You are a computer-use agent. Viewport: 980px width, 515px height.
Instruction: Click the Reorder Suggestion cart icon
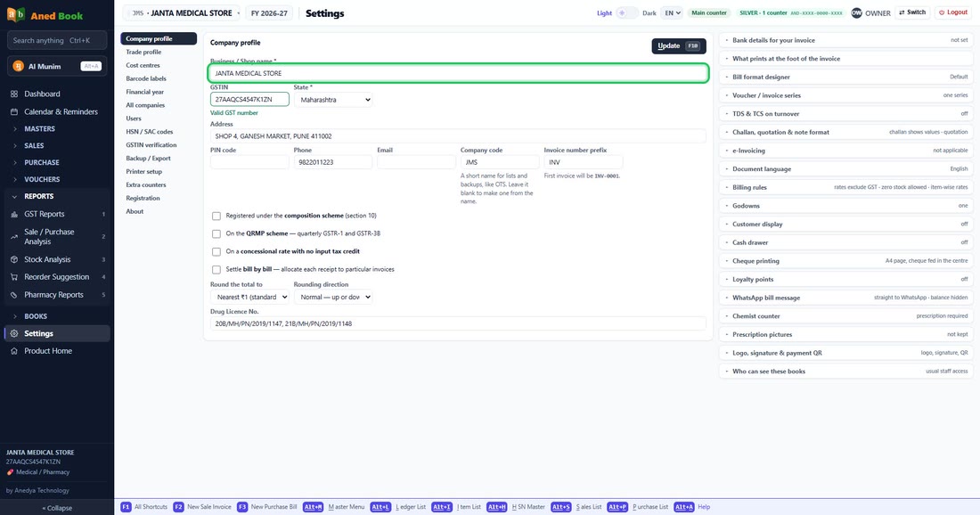[x=14, y=277]
